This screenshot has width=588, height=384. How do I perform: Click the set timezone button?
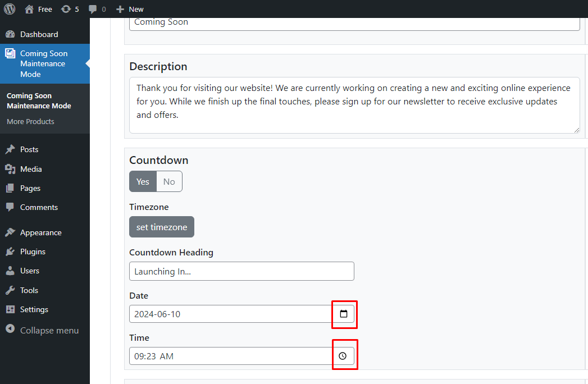(x=162, y=227)
